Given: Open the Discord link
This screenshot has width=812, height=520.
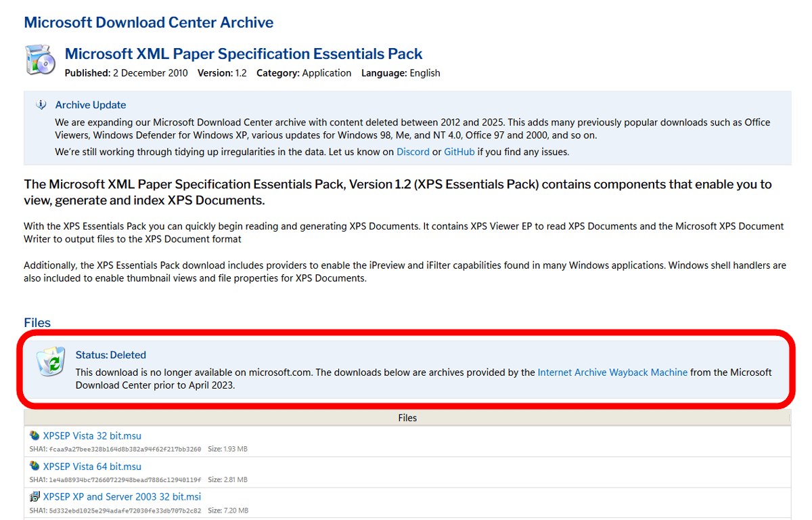Looking at the screenshot, I should click(413, 152).
